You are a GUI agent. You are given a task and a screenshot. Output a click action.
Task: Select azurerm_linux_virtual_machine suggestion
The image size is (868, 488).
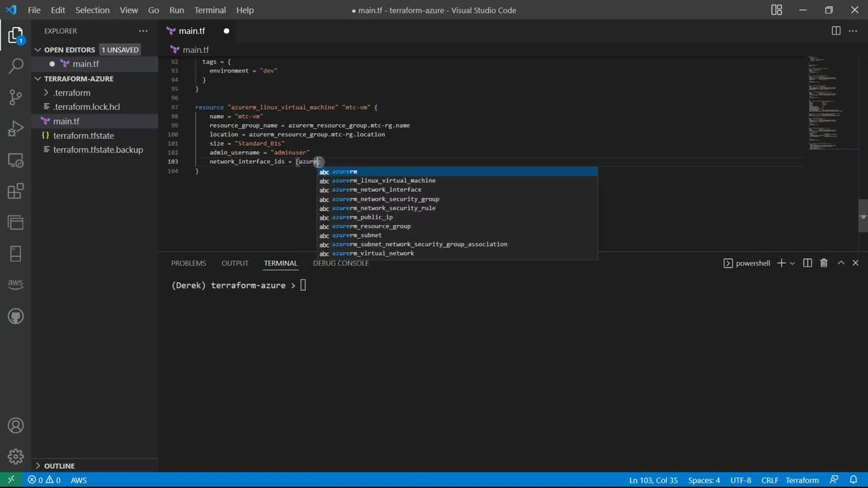[458, 181]
